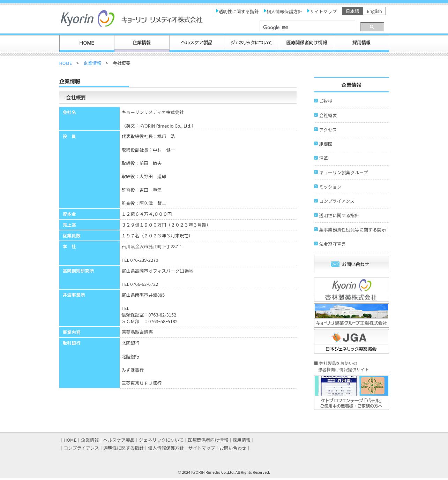Viewport: 448px width, 480px height.
Task: Click the arrow icon beside ミッション
Action: coord(316,186)
